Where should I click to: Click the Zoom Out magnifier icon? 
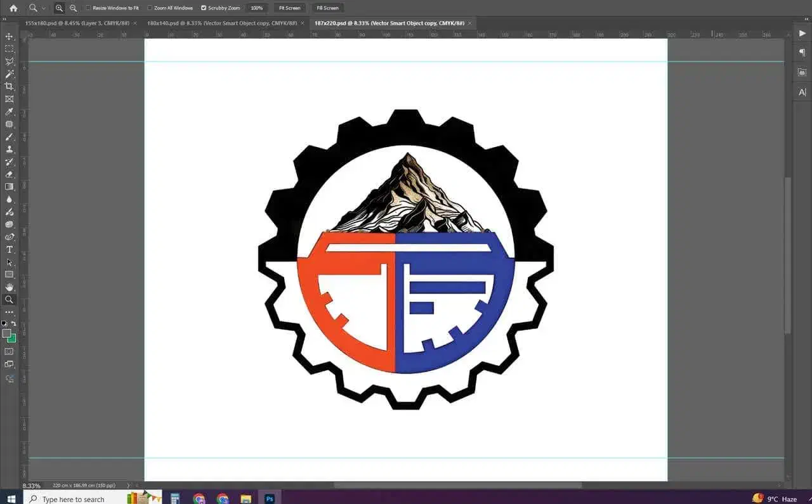[x=73, y=8]
